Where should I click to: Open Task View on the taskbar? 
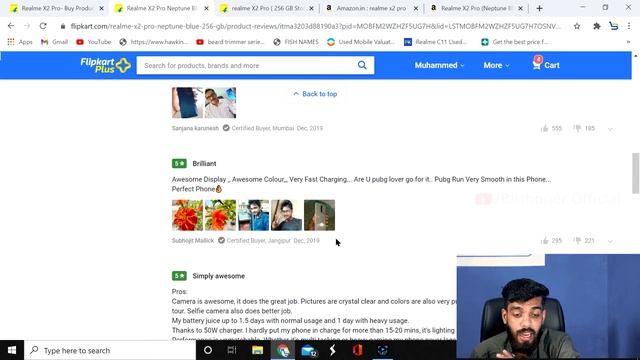click(x=232, y=350)
